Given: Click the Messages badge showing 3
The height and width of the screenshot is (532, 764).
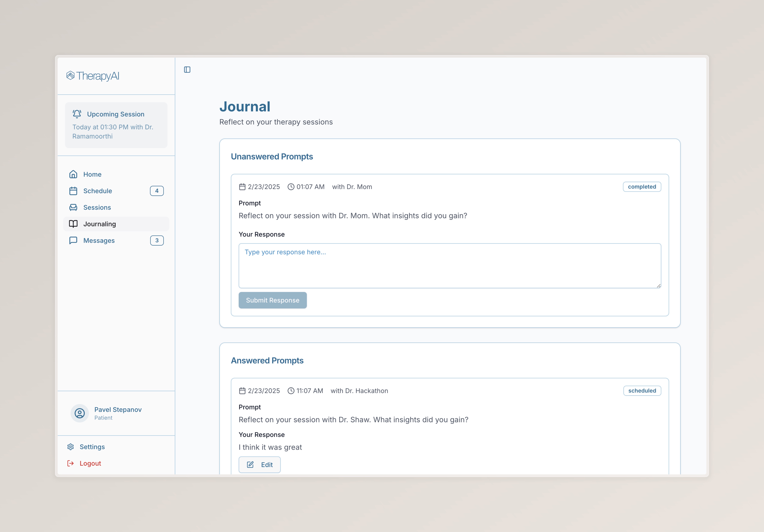Looking at the screenshot, I should point(157,240).
